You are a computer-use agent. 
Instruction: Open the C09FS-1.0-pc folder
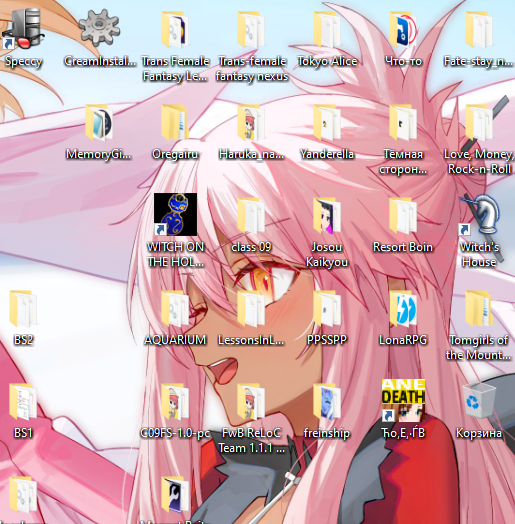(x=175, y=402)
